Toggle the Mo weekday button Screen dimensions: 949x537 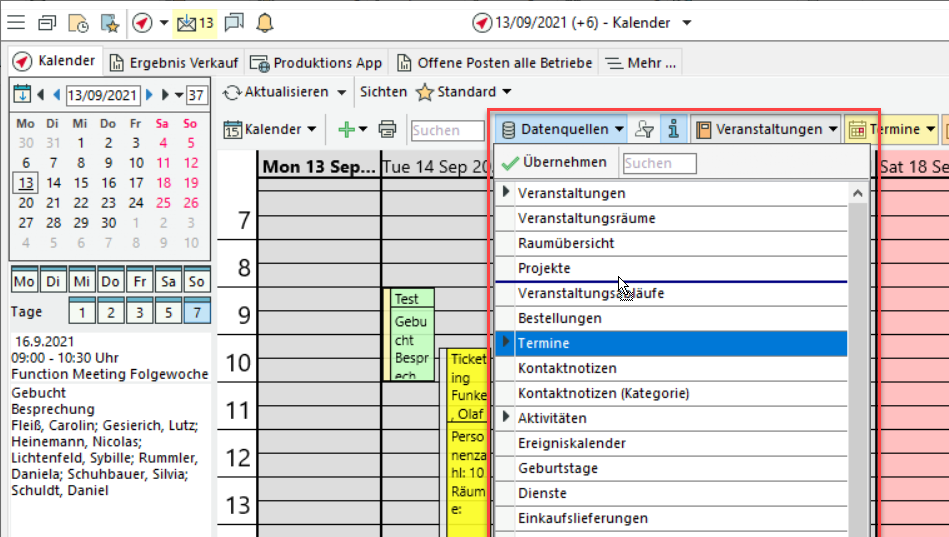tap(25, 281)
